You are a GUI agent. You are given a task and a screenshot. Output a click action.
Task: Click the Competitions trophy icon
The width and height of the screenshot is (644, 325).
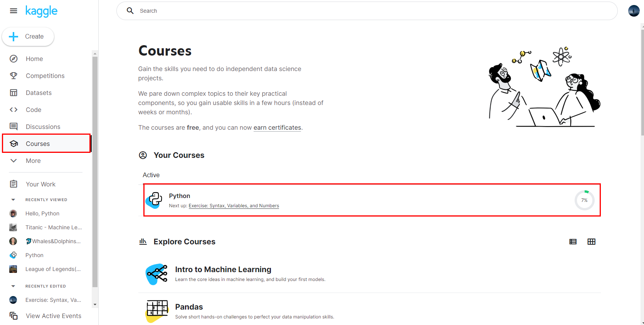[x=13, y=76]
